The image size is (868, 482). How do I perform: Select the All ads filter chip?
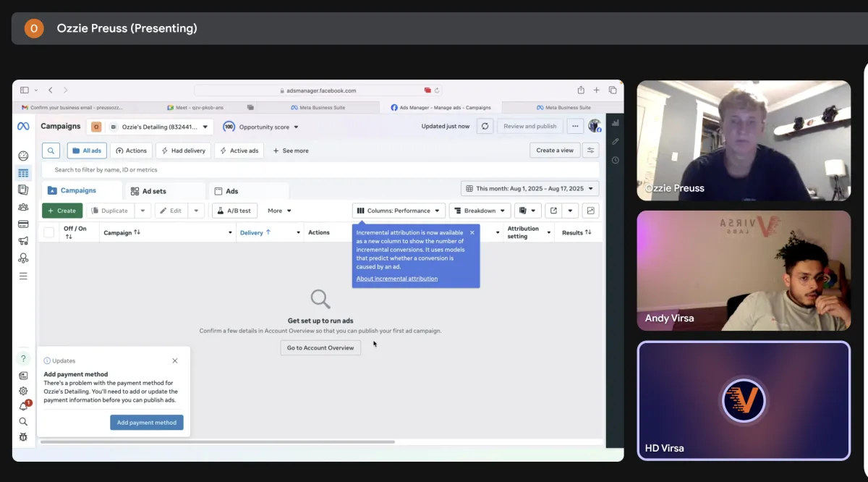click(87, 151)
